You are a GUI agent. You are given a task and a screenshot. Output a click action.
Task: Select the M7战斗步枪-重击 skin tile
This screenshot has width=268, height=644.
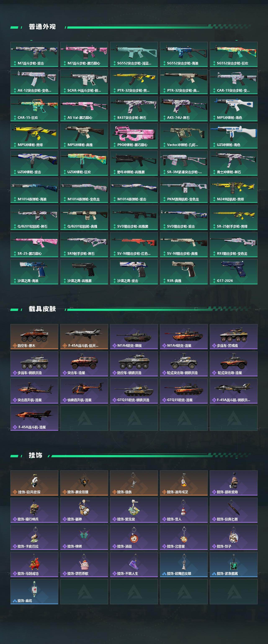coord(34,54)
